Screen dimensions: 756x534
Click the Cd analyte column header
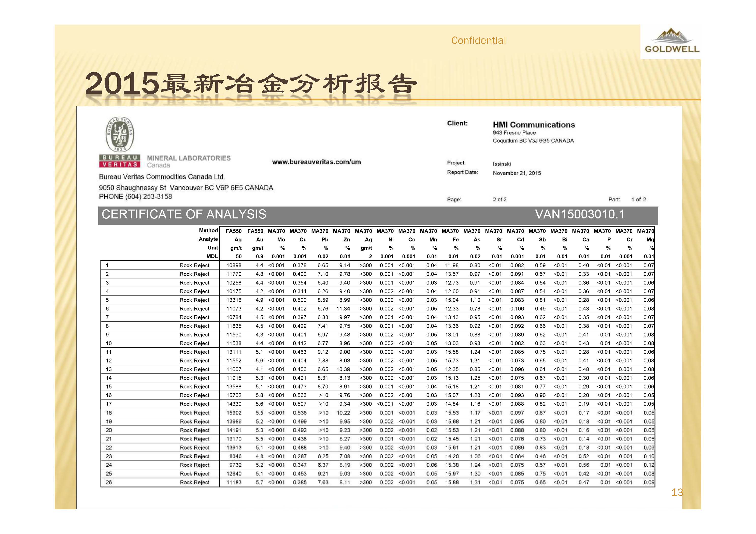coord(520,240)
